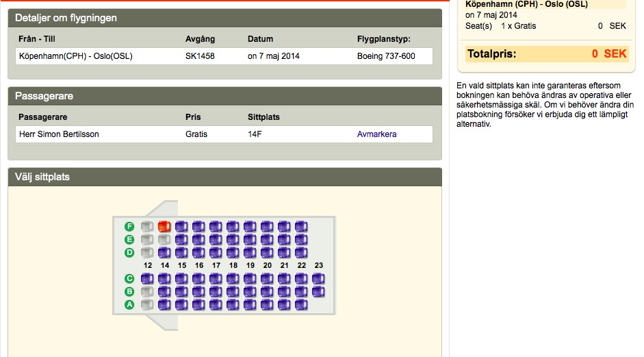This screenshot has height=357, width=644.
Task: Choose window seat 22A
Action: 301,305
